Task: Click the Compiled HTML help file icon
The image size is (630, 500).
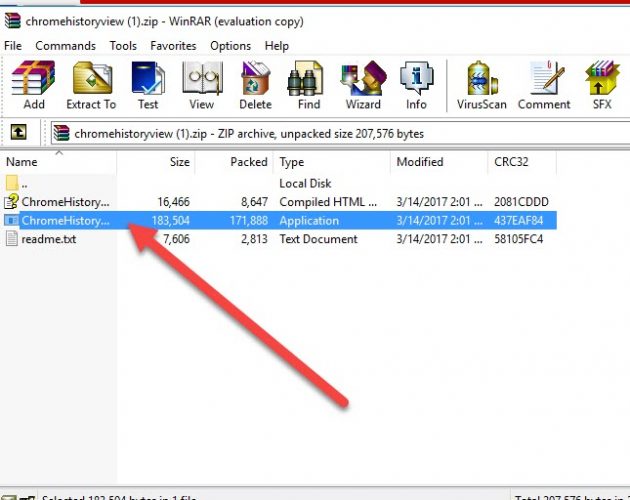Action: pyautogui.click(x=12, y=201)
